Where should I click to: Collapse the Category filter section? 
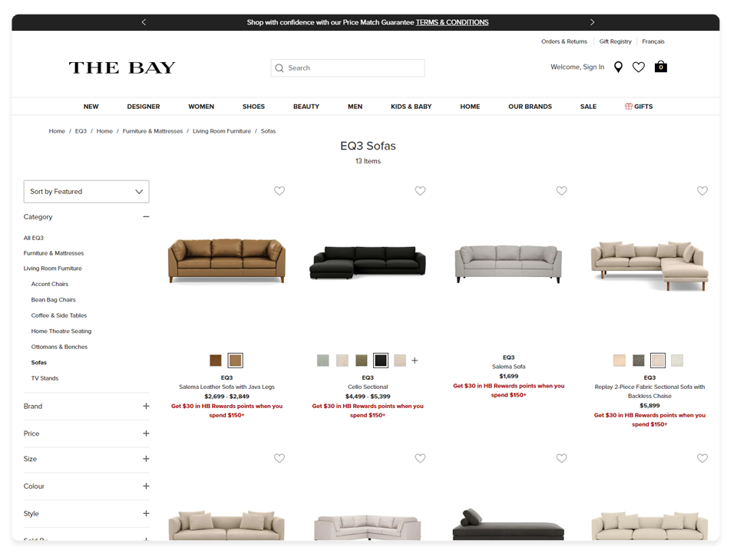point(146,216)
